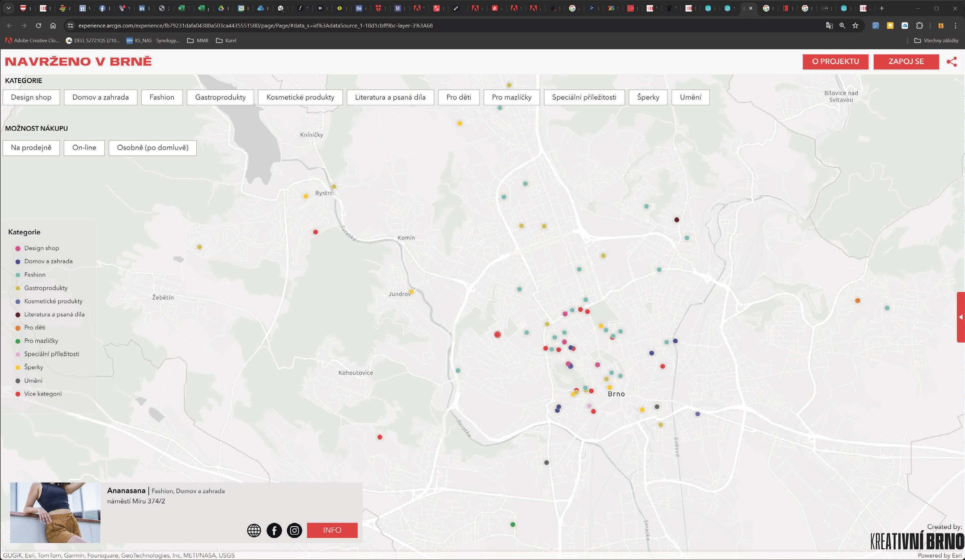Click the red share icon

tap(952, 61)
